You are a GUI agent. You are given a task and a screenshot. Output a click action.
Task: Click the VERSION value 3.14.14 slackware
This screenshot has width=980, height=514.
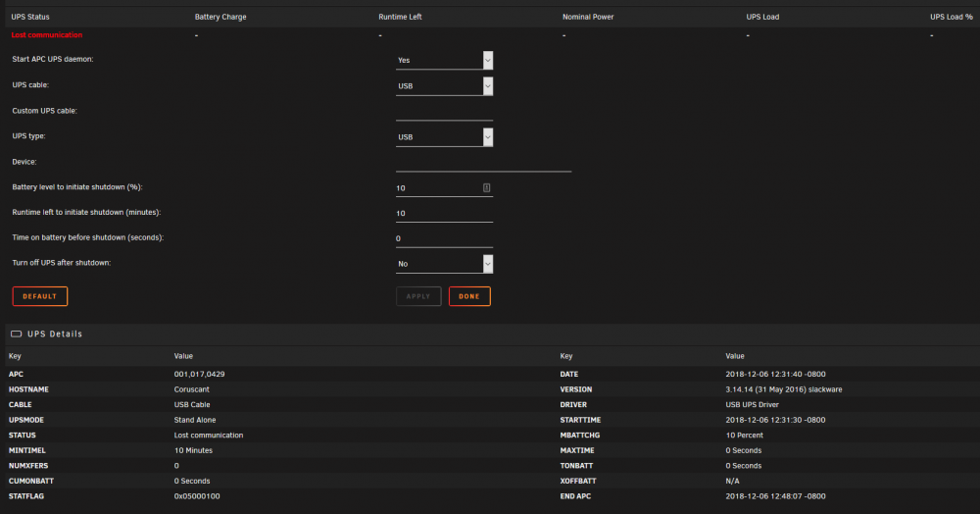pyautogui.click(x=784, y=389)
